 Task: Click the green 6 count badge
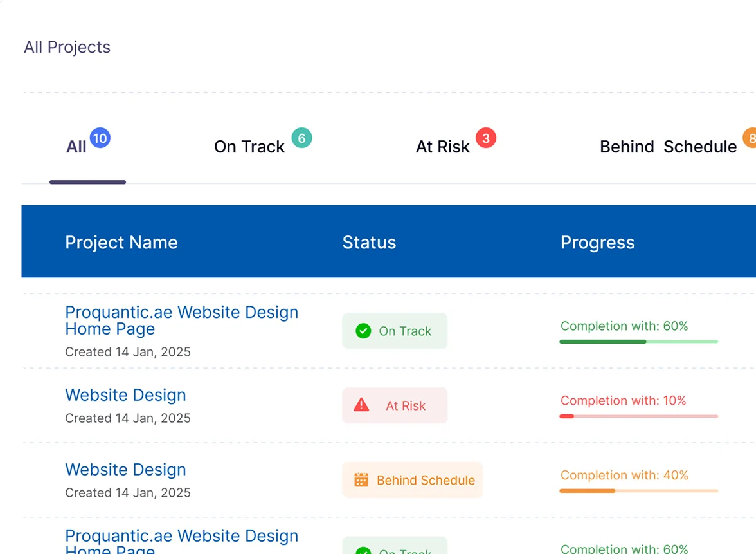click(x=302, y=138)
